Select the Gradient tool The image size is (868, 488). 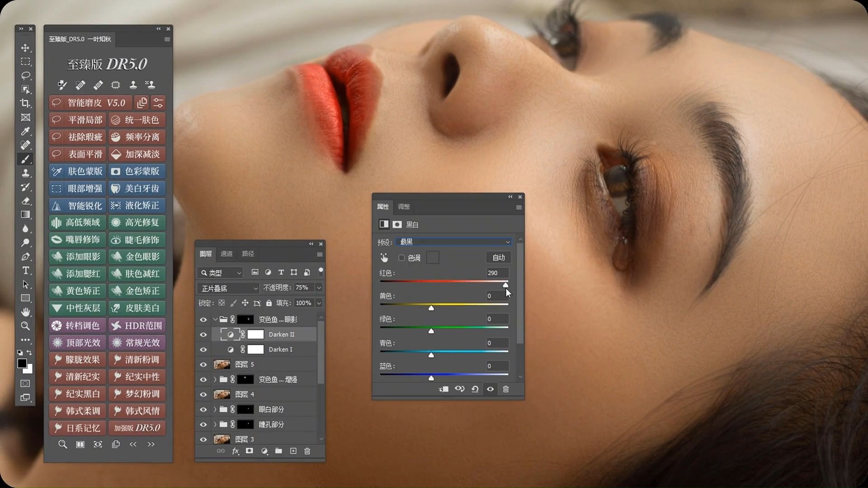coord(25,215)
